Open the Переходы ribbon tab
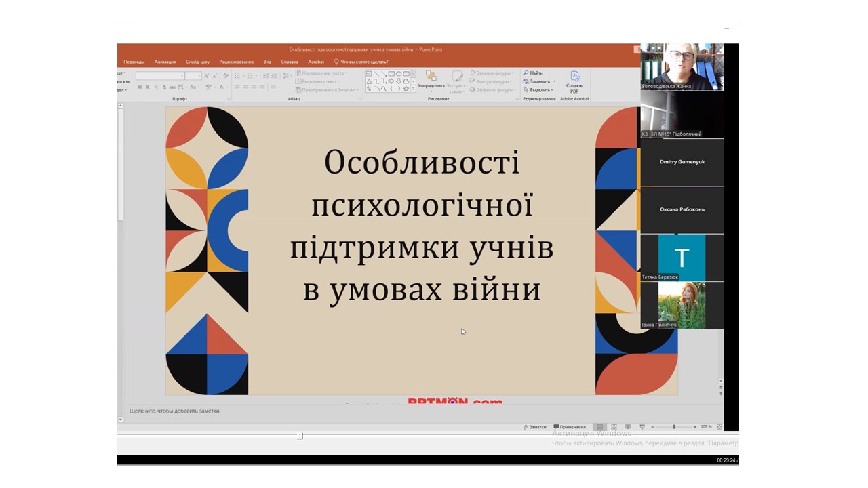Screen dimensions: 868x488 pos(134,62)
